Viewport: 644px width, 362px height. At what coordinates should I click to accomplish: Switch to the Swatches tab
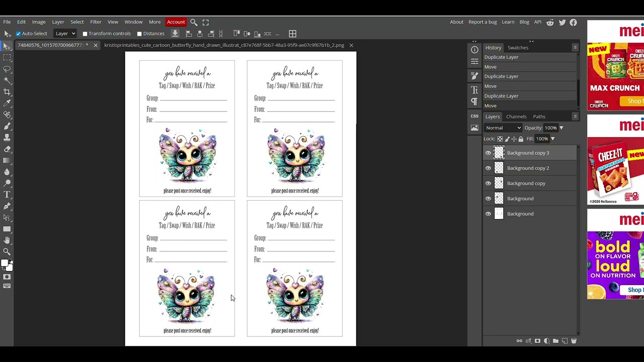[518, 48]
